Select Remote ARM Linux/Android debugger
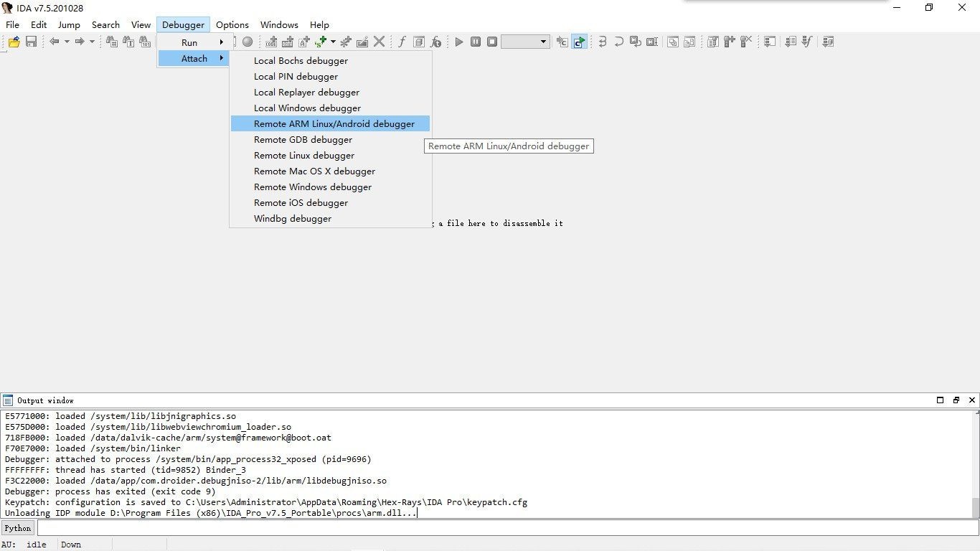Screen dimensions: 980x551 [x=330, y=123]
